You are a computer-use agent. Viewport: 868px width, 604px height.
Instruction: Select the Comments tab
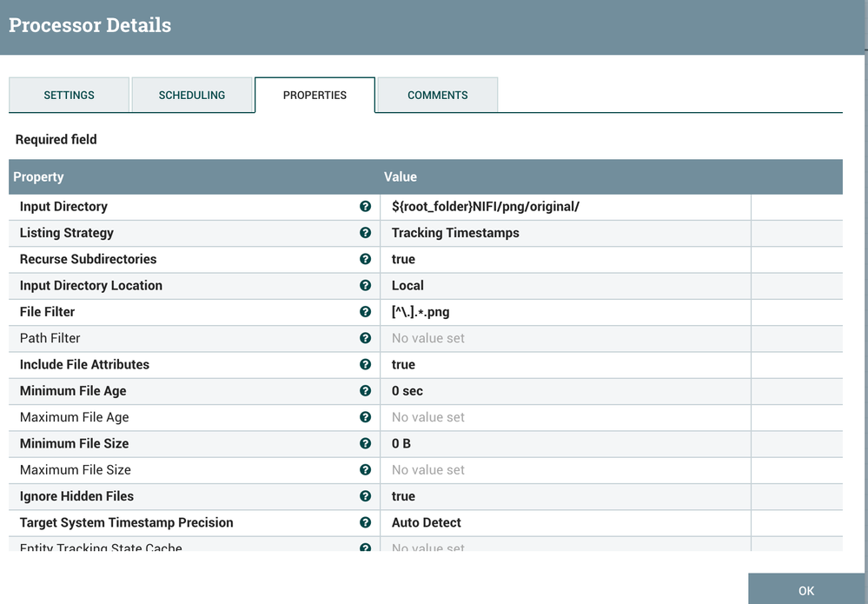point(438,96)
